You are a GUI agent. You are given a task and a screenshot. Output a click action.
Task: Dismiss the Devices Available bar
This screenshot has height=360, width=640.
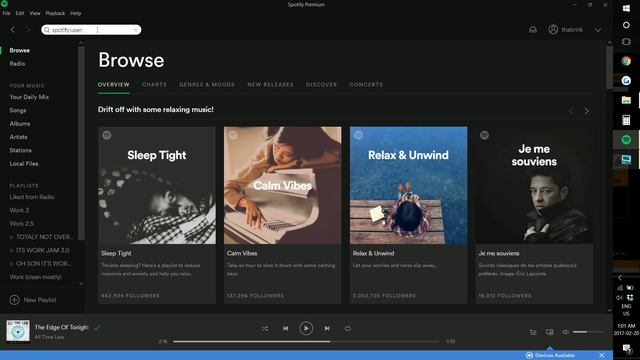602,356
